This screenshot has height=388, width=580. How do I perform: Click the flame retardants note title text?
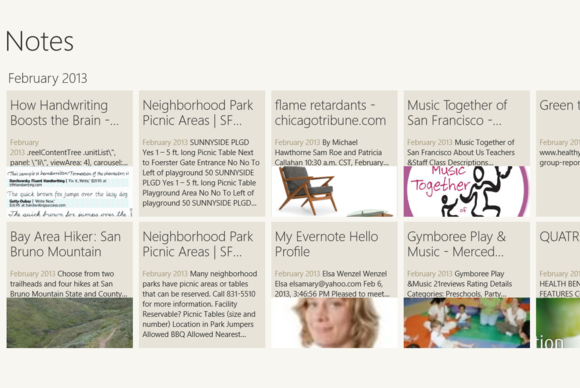[x=330, y=113]
